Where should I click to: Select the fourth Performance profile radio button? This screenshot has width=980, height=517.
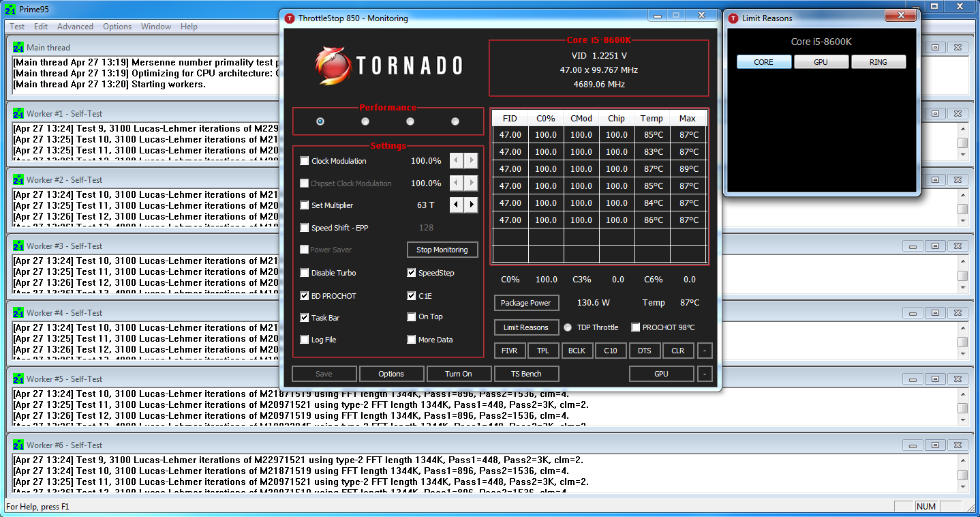point(455,121)
